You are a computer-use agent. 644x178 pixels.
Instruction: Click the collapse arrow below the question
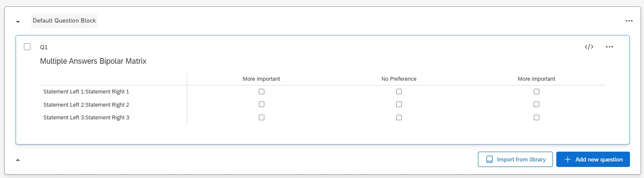coord(18,160)
